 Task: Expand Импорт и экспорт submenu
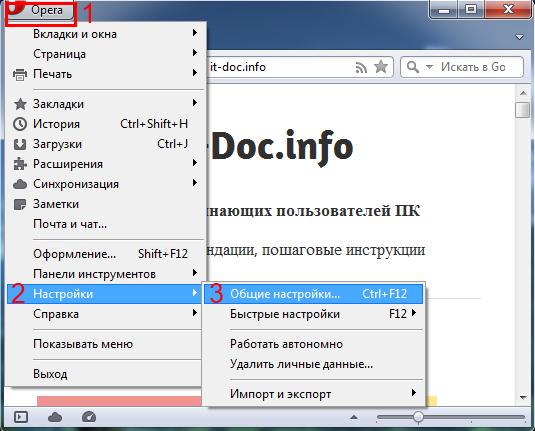click(313, 394)
